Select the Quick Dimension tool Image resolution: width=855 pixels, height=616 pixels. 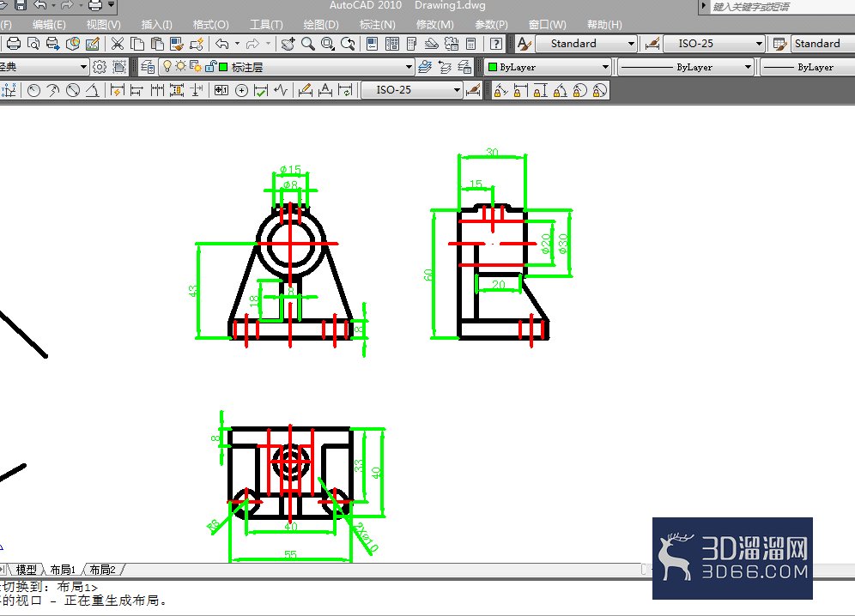point(118,90)
